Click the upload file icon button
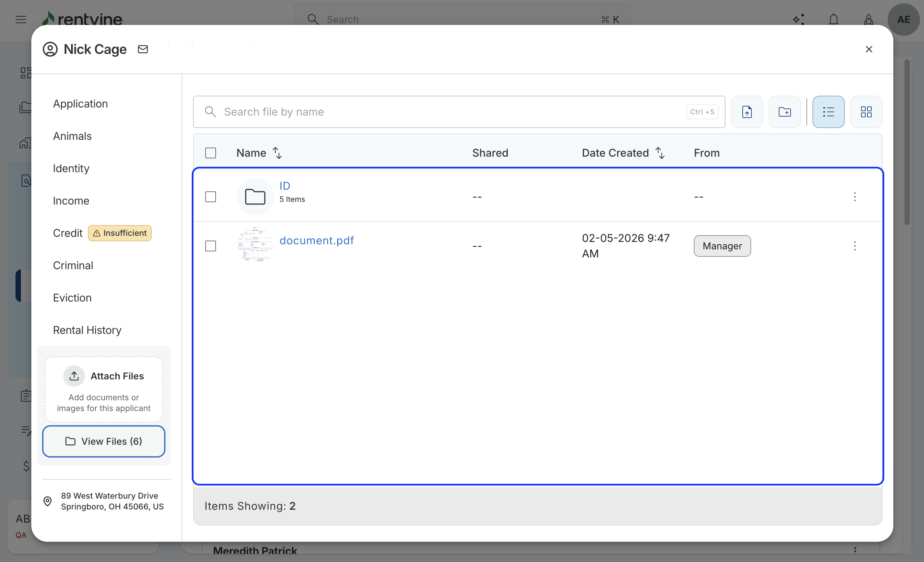 [747, 112]
